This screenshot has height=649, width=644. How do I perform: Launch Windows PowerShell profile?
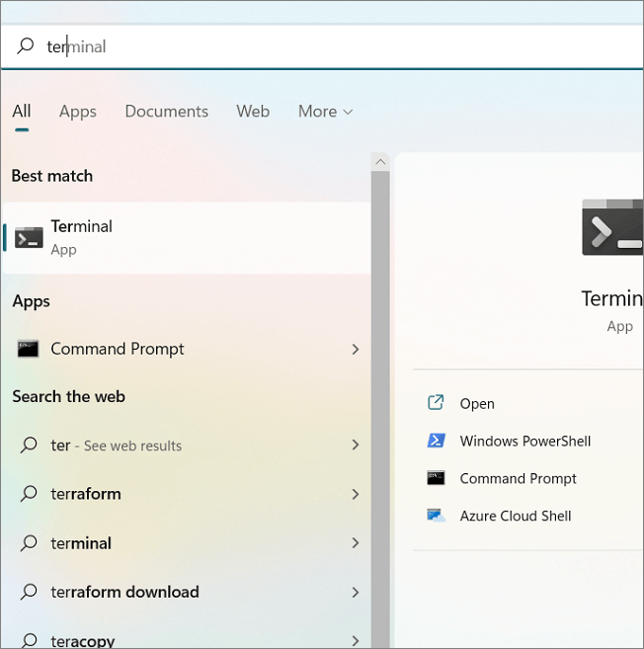pyautogui.click(x=524, y=441)
